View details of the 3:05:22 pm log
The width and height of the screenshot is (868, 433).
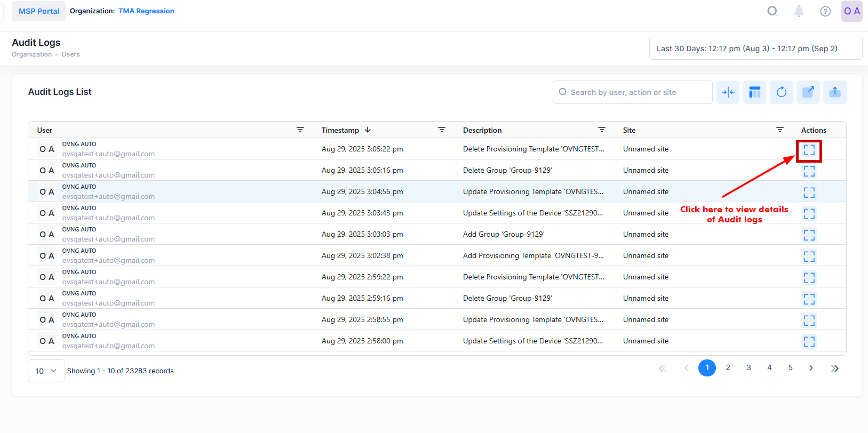809,150
